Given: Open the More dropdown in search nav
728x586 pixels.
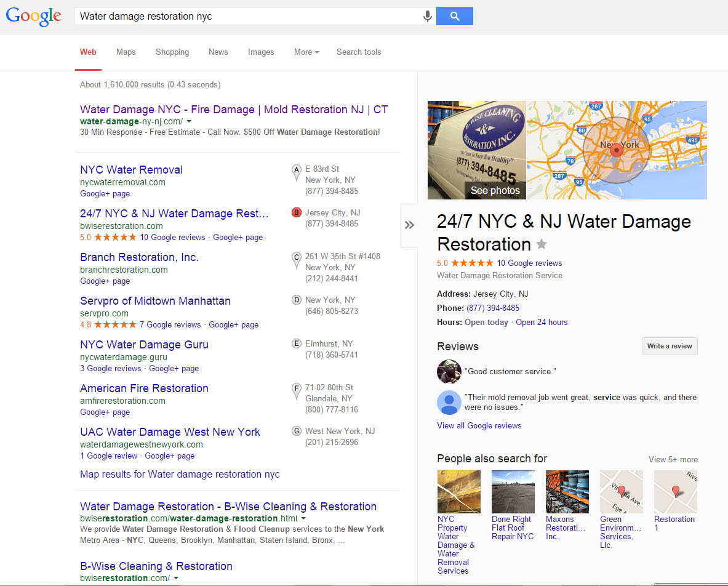Looking at the screenshot, I should (x=306, y=52).
